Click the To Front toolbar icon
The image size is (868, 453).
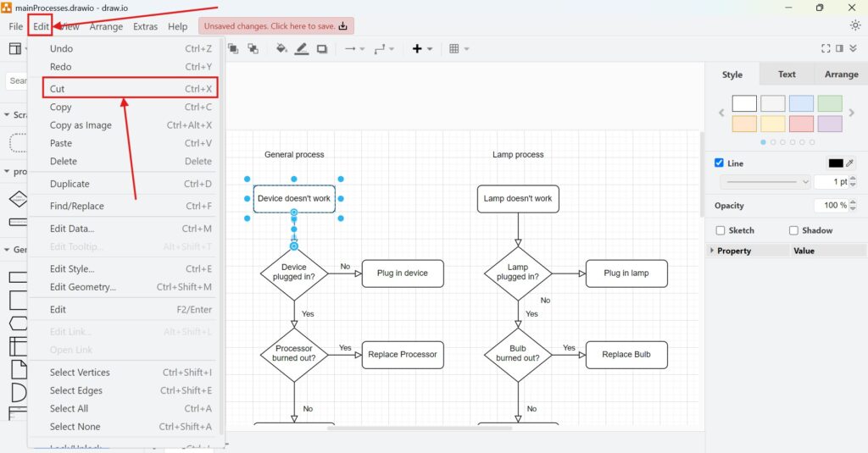click(232, 49)
